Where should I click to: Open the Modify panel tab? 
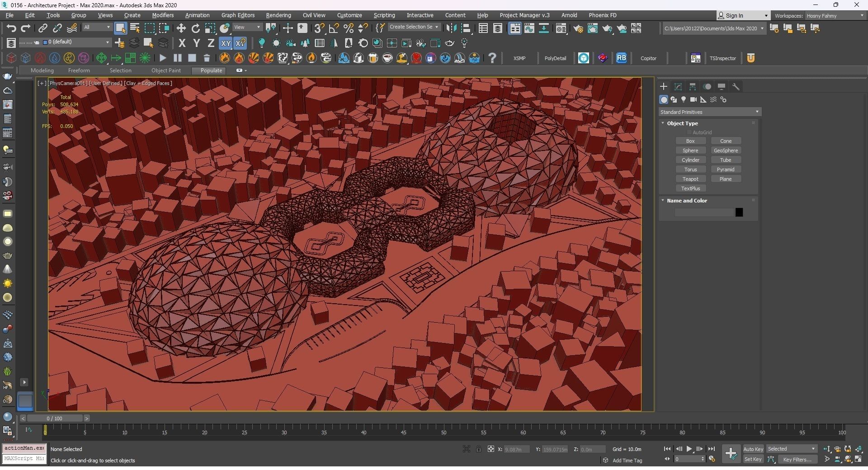(x=678, y=86)
